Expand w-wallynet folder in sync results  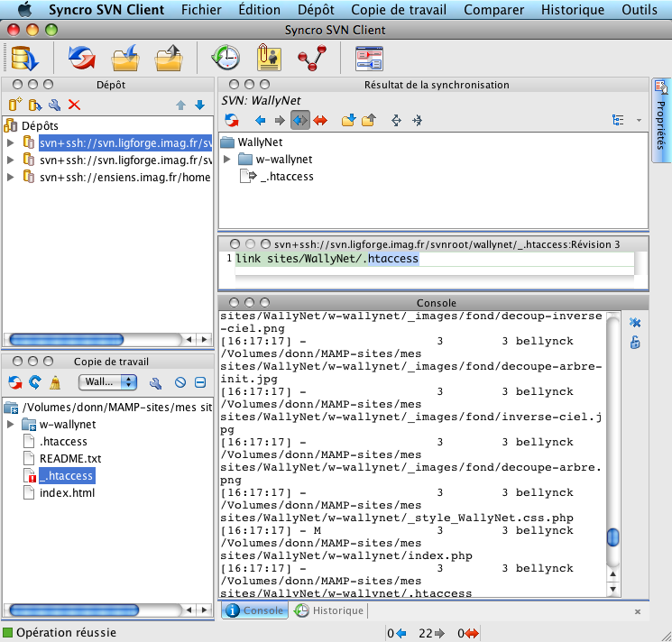coord(227,160)
